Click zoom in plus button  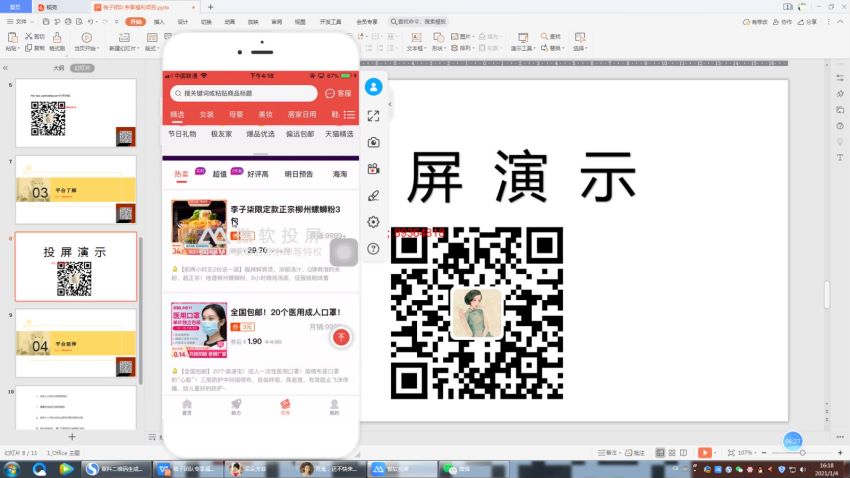coord(840,453)
